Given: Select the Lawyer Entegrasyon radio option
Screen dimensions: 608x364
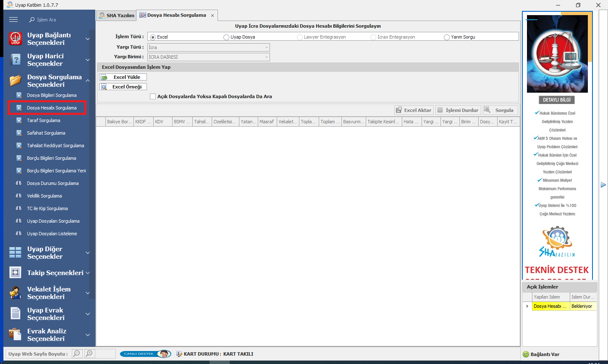Looking at the screenshot, I should click(x=300, y=37).
